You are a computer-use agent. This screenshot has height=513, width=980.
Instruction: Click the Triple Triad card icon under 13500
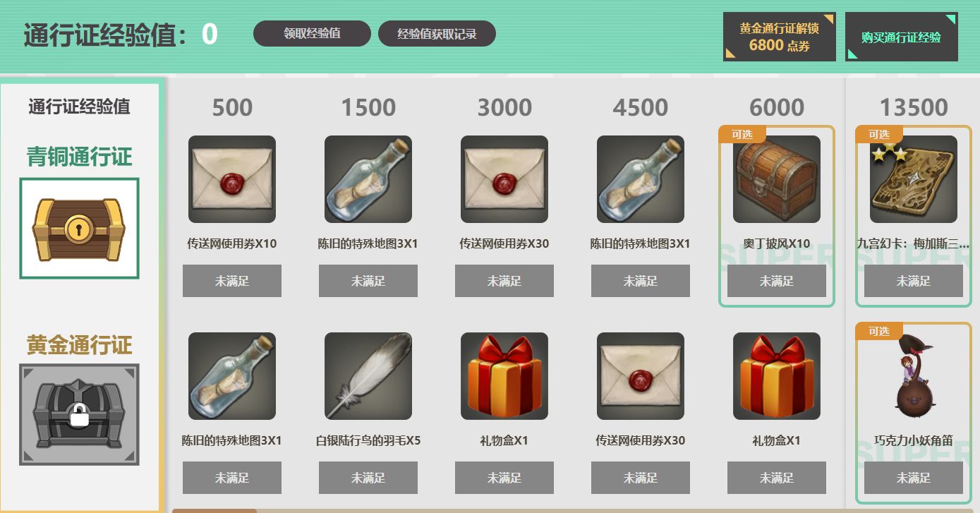[914, 179]
